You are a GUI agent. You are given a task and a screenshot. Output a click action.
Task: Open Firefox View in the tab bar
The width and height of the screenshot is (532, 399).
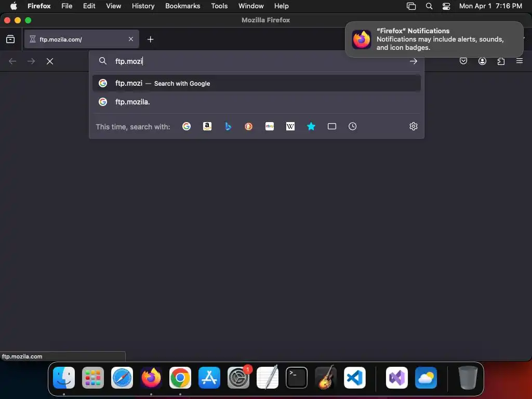pos(10,39)
